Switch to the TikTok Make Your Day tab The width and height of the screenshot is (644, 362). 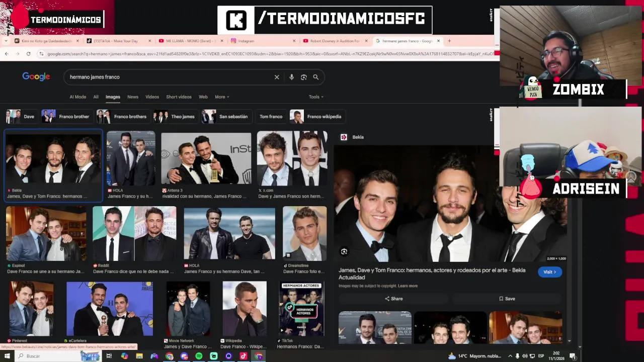coord(116,41)
